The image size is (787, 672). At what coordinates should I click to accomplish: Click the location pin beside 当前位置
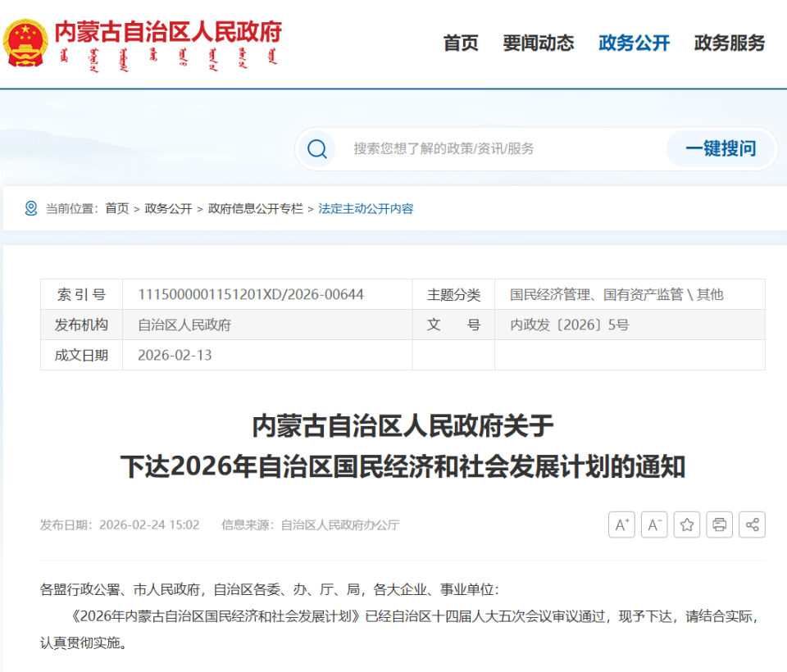[31, 208]
